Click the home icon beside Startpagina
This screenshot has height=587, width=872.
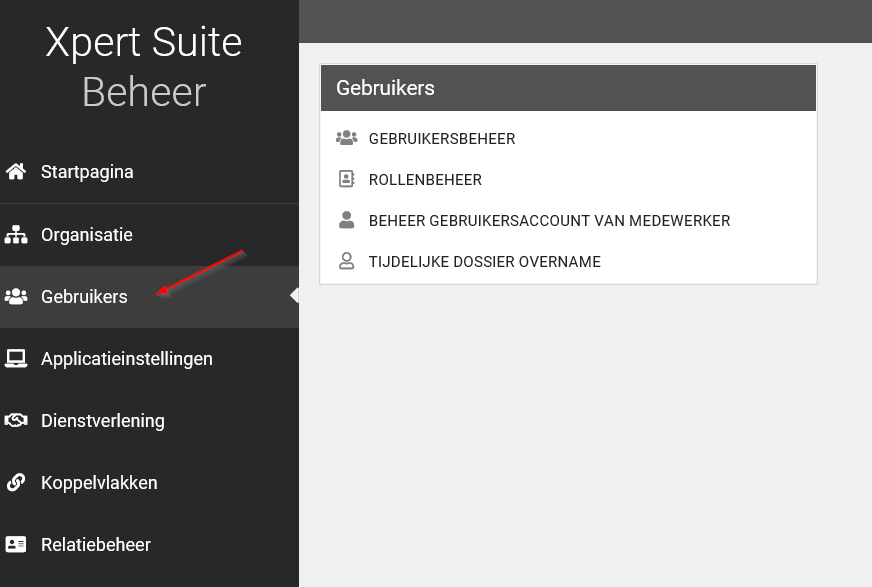(x=16, y=172)
